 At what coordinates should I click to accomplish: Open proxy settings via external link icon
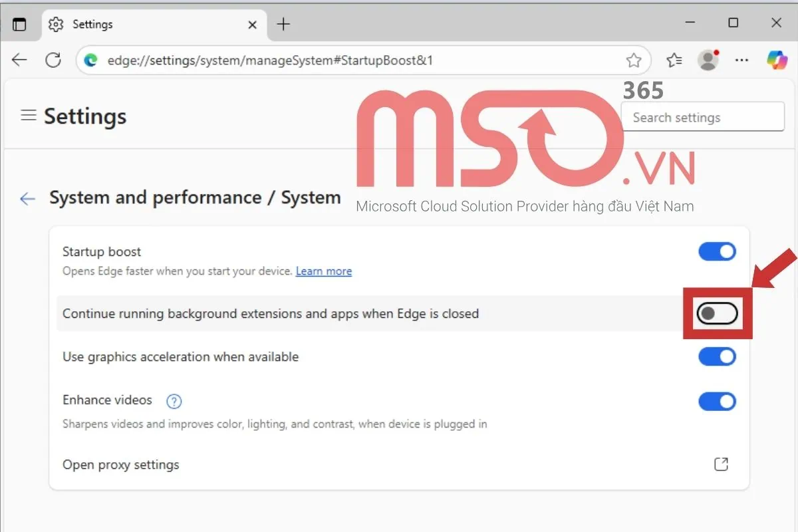pyautogui.click(x=721, y=464)
